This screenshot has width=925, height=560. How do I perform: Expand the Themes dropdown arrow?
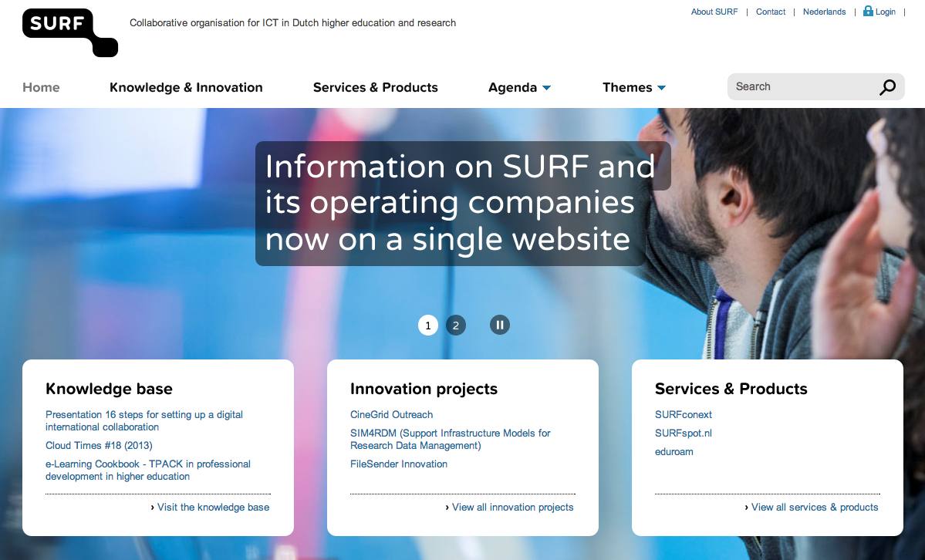point(661,88)
